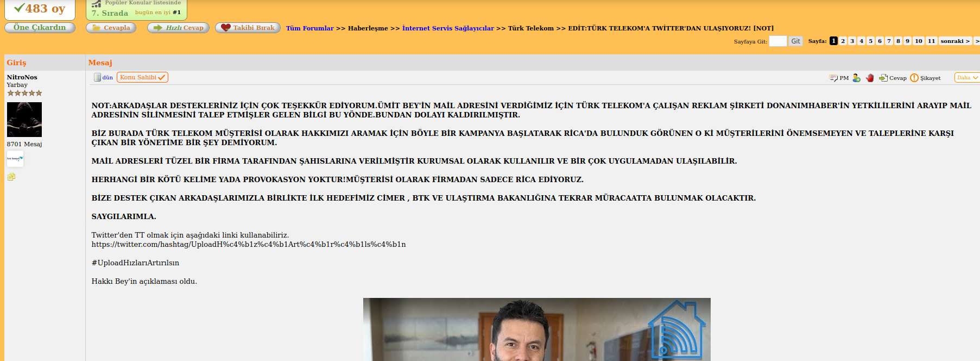The image size is (980, 361).
Task: Click NitroNos avatar image
Action: (24, 120)
